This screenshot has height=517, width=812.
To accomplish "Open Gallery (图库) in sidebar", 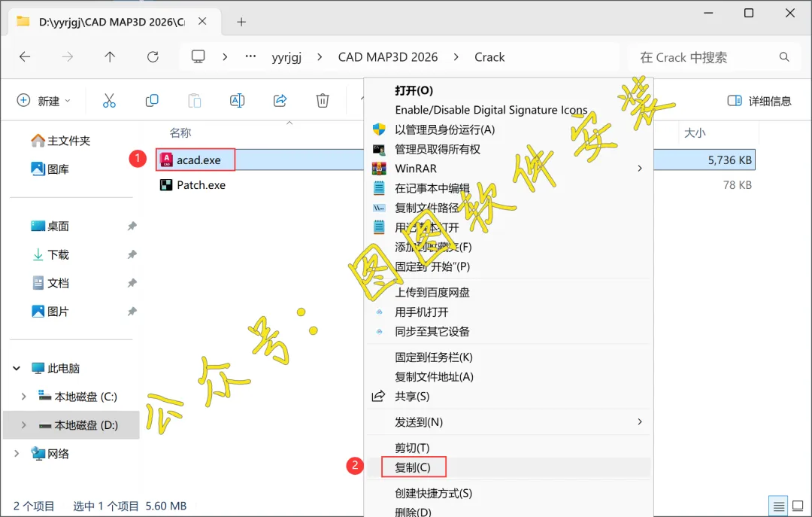I will [x=50, y=169].
